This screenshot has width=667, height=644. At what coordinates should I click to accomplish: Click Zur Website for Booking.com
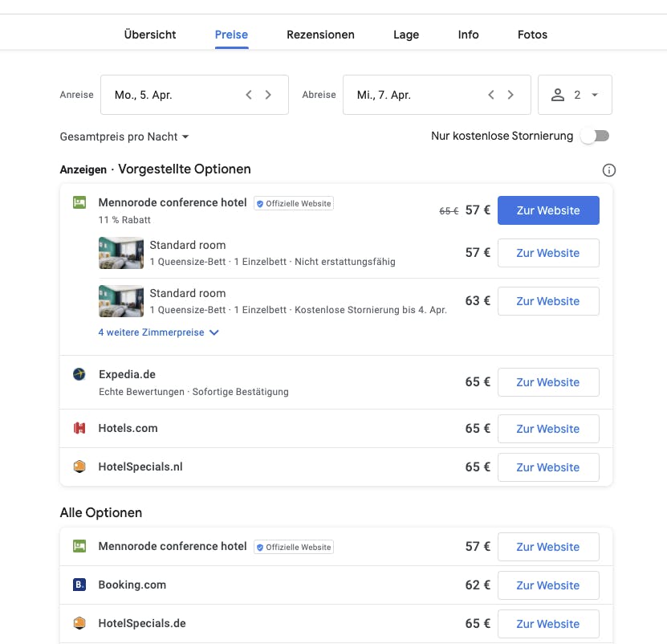tap(548, 585)
